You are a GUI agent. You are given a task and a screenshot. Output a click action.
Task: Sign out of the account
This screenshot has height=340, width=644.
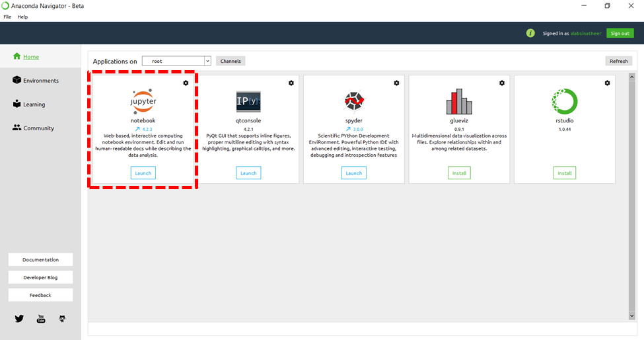pyautogui.click(x=620, y=33)
